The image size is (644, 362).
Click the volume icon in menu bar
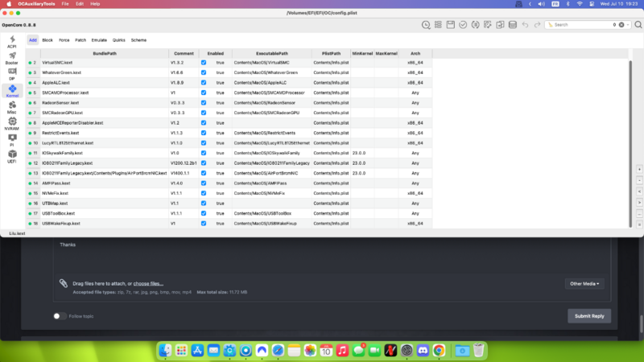pyautogui.click(x=542, y=4)
